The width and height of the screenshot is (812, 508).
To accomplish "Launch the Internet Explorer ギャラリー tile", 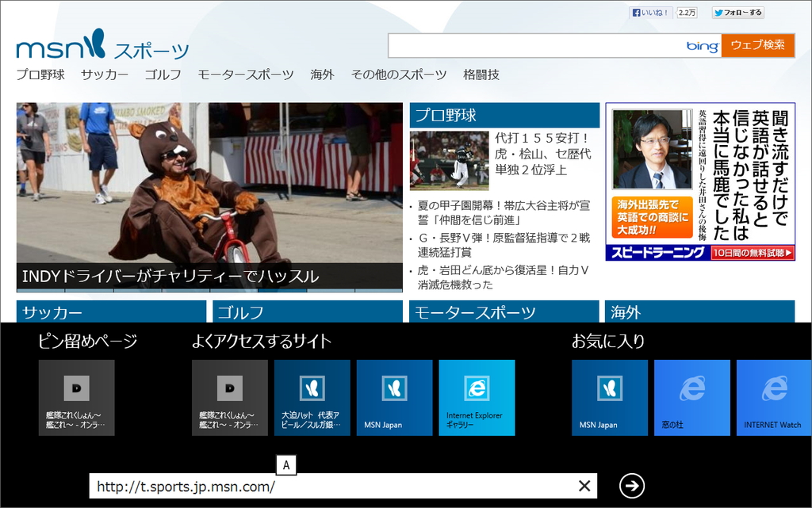I will (x=477, y=397).
